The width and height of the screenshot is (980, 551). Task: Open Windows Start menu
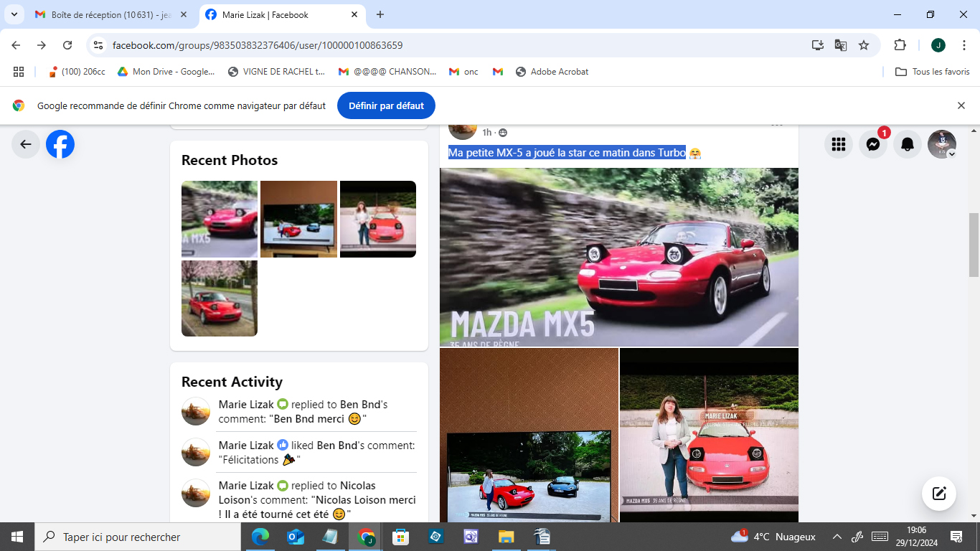click(17, 537)
